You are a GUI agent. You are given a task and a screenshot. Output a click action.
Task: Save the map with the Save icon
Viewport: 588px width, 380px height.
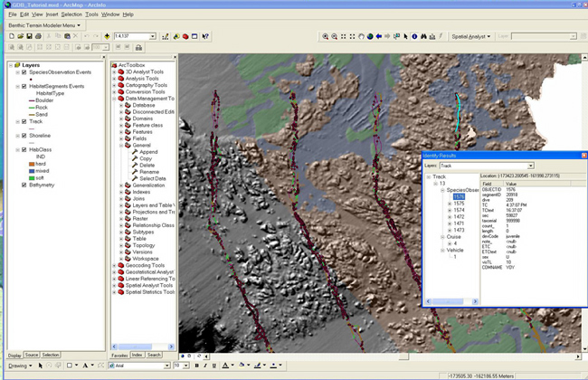[x=29, y=36]
